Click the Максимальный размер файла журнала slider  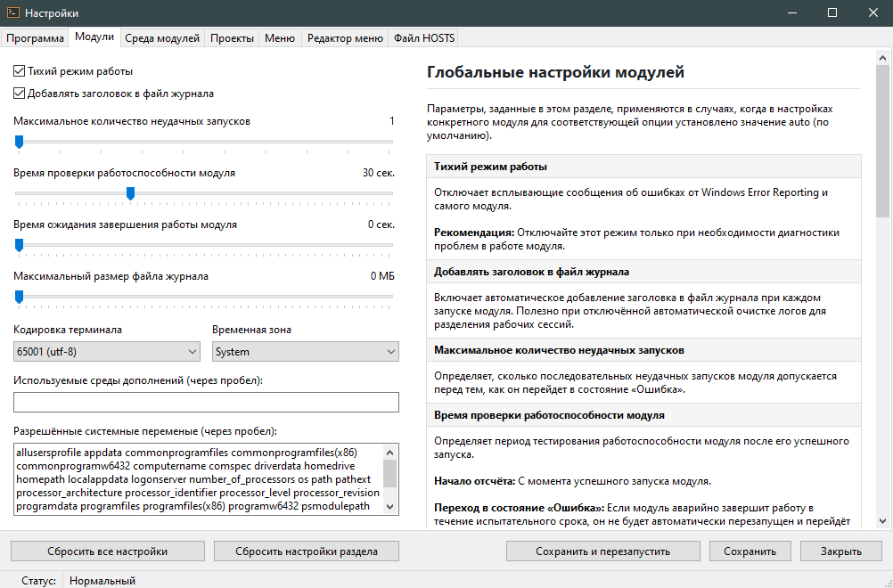pos(203,297)
